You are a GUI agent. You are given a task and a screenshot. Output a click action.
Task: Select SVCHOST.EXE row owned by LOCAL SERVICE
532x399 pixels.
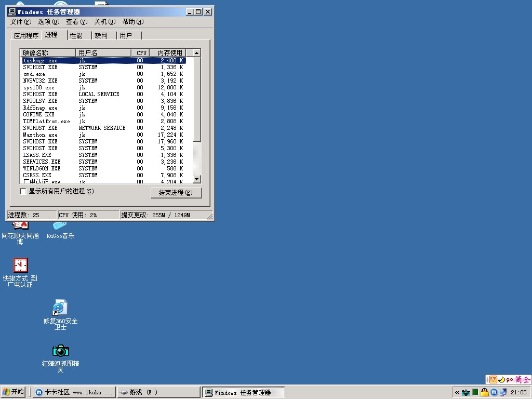104,95
